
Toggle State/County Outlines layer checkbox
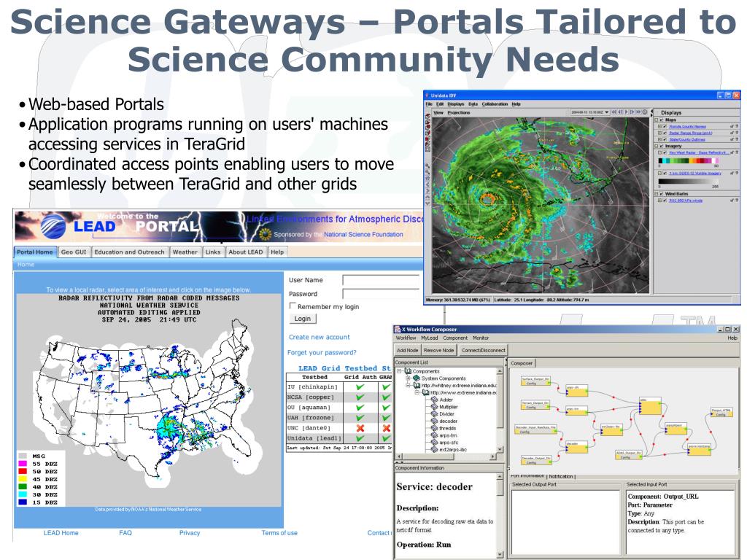point(665,139)
